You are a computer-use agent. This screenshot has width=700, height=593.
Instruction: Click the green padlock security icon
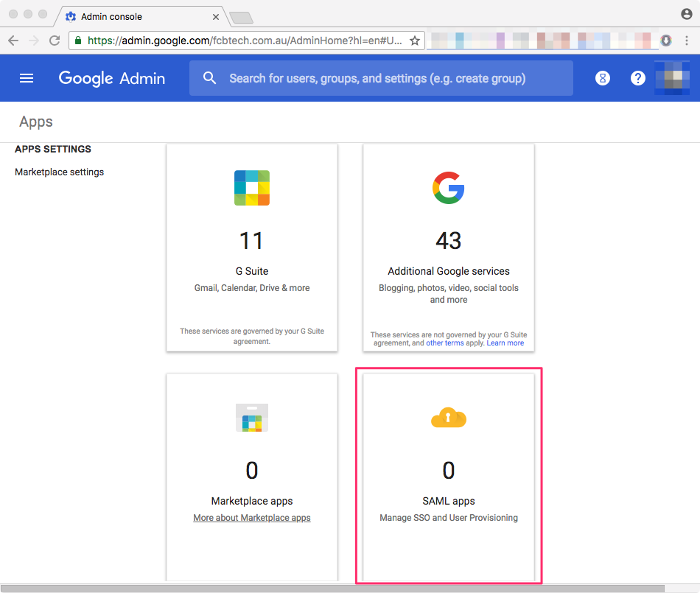click(78, 41)
